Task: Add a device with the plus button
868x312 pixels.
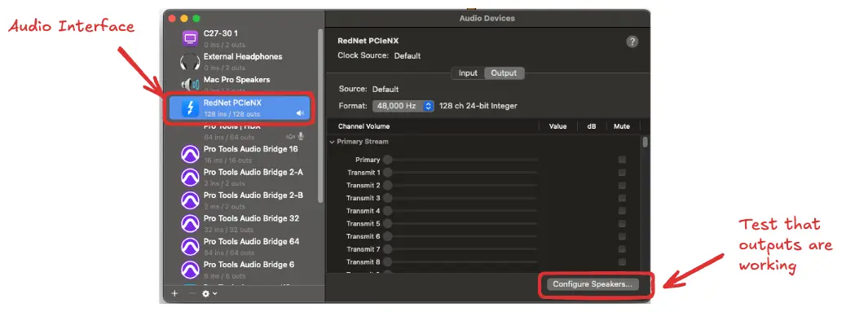Action: tap(174, 293)
